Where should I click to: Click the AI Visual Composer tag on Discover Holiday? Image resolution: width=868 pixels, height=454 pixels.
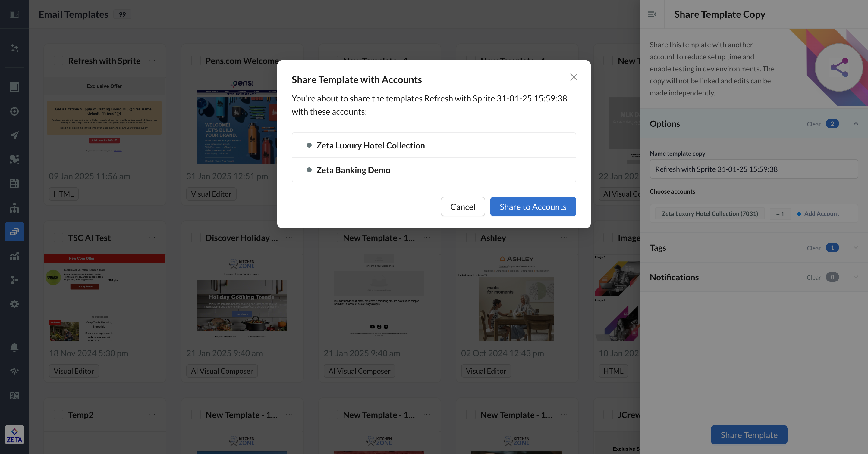click(222, 371)
